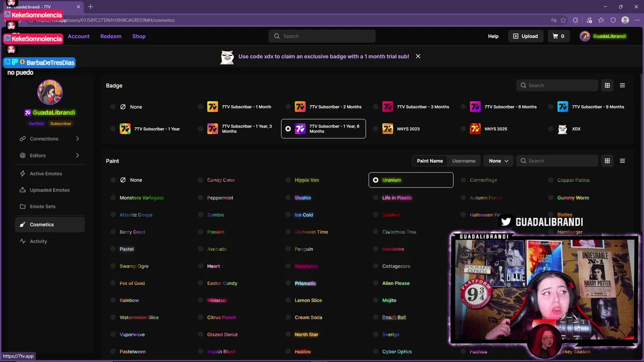This screenshot has height=362, width=644.
Task: Open the GuadaLibrandi account menu in the header
Action: (x=603, y=36)
